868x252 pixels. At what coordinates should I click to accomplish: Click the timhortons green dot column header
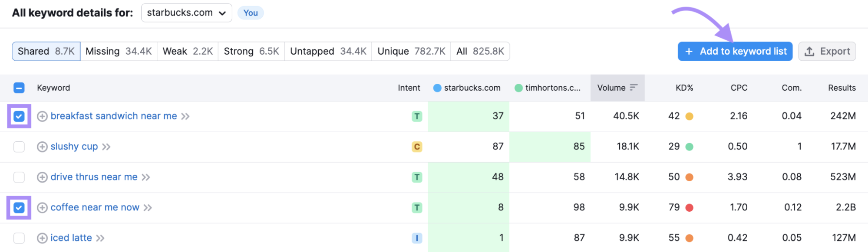coord(547,88)
